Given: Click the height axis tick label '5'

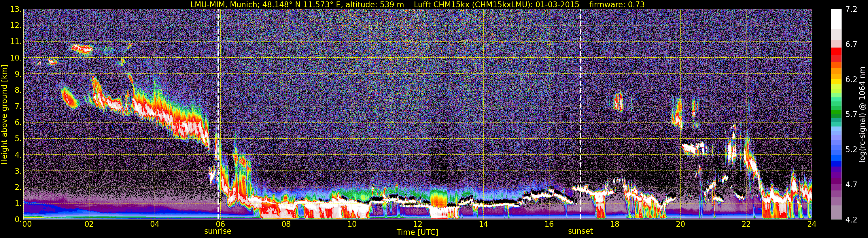Looking at the screenshot, I should tap(18, 139).
